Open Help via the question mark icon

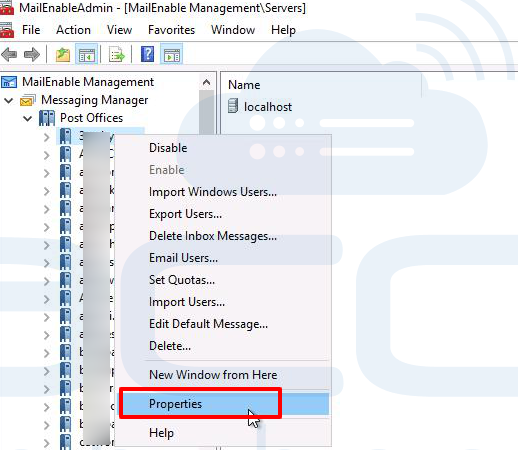click(147, 54)
